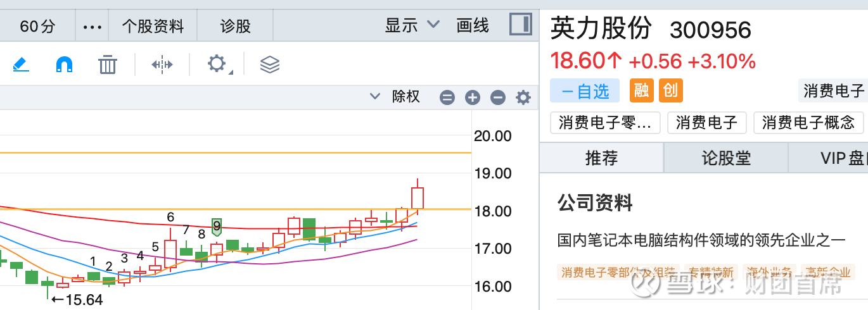Expand the 除权 dropdown chevron
The image size is (868, 310).
pos(375,97)
